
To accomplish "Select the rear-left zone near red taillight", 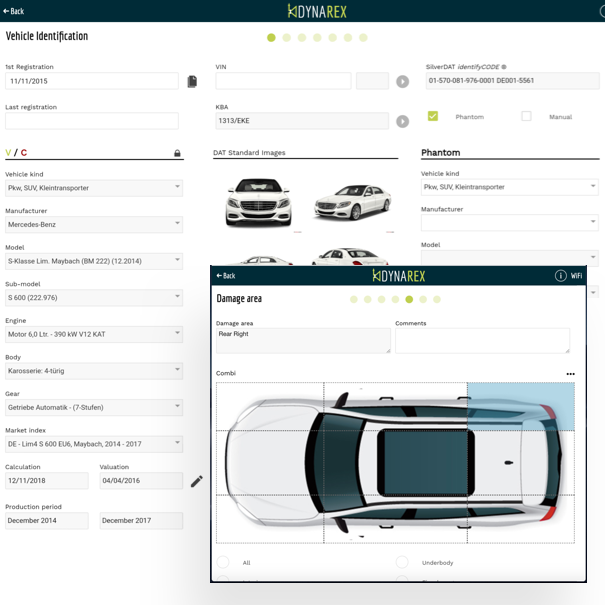I will coord(521,519).
